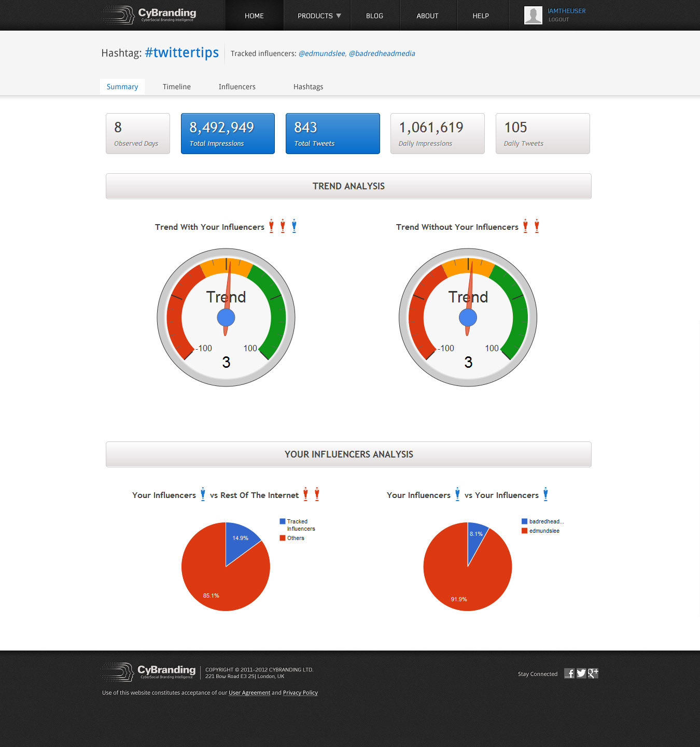Select the Total Impressions stat box
This screenshot has width=700, height=747.
(x=228, y=134)
